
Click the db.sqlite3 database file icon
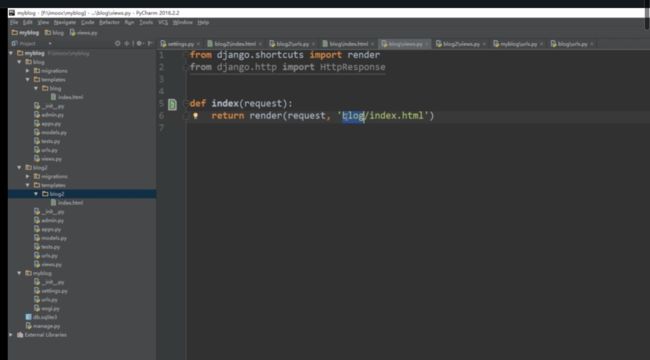(x=28, y=317)
